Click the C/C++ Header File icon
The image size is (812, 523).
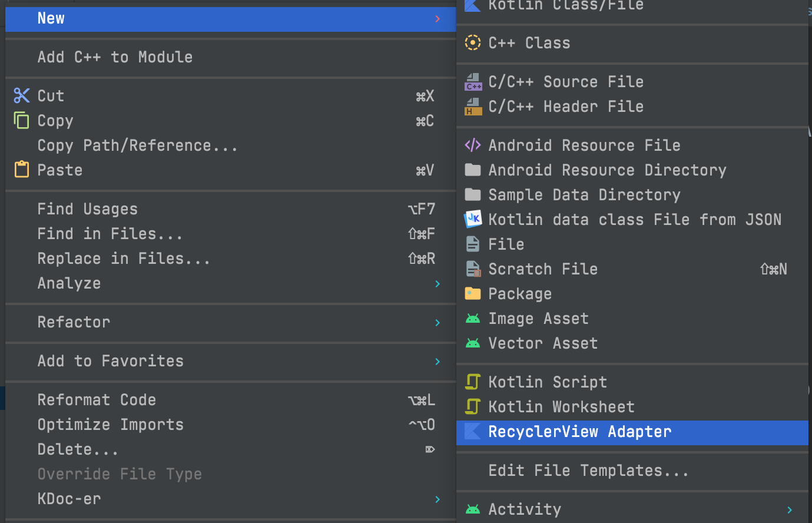pos(473,107)
